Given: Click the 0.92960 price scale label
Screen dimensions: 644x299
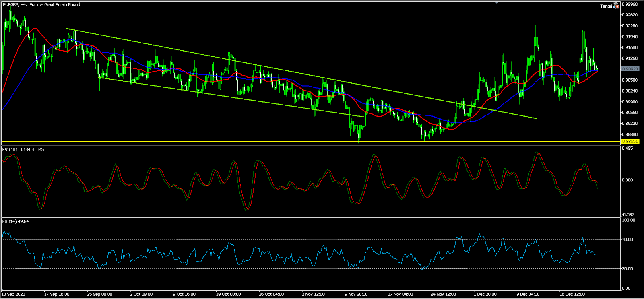Looking at the screenshot, I should [630, 4].
